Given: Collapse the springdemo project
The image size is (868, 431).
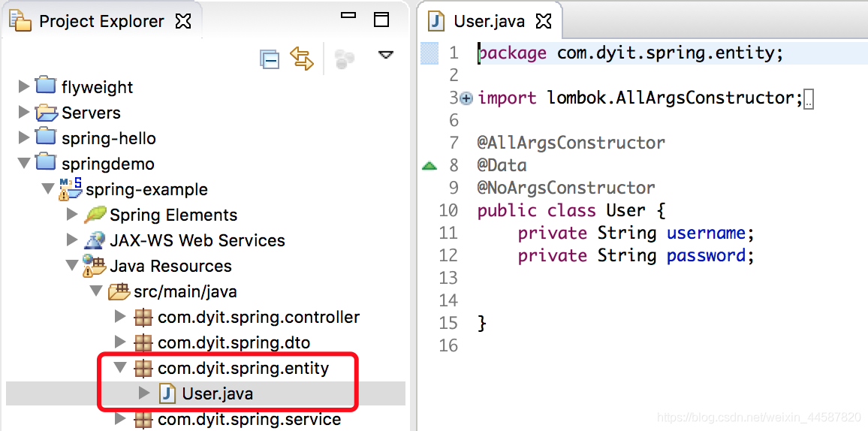Looking at the screenshot, I should (x=24, y=163).
